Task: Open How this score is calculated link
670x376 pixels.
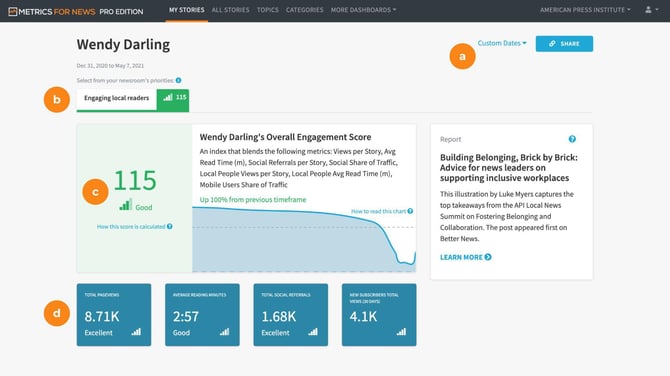Action: (x=135, y=226)
